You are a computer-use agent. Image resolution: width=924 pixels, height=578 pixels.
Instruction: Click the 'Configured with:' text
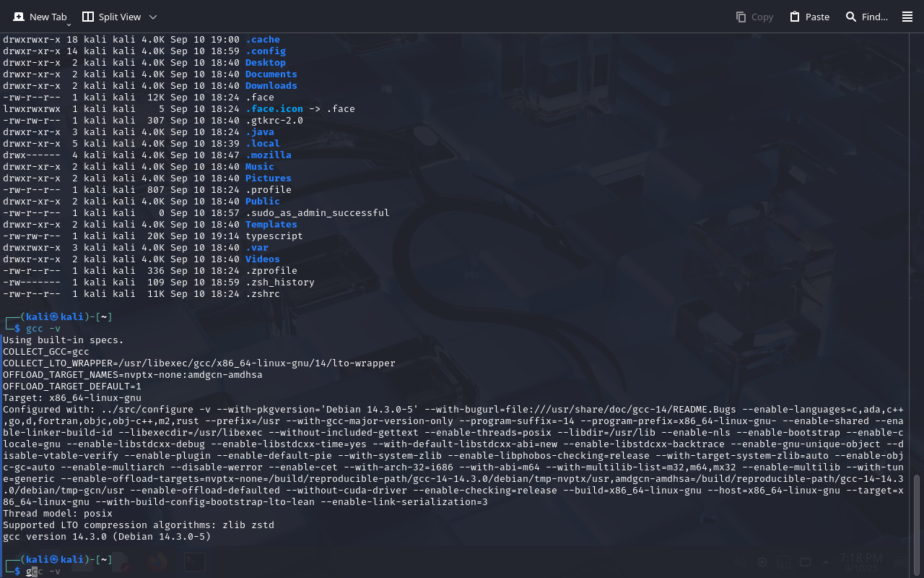click(x=49, y=410)
